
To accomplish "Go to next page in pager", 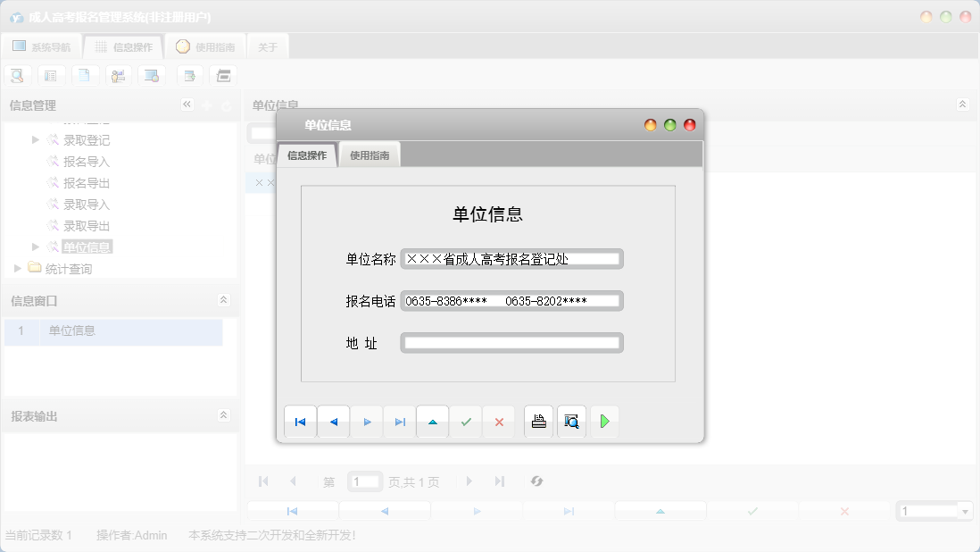I will [469, 481].
